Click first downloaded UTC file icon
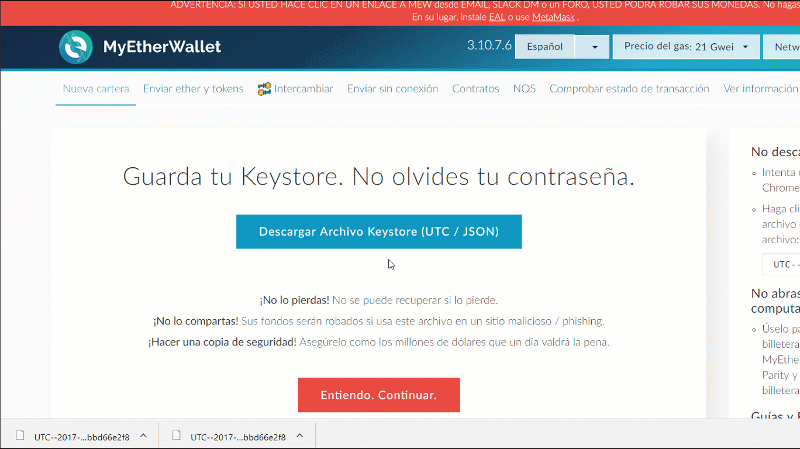 tap(20, 436)
